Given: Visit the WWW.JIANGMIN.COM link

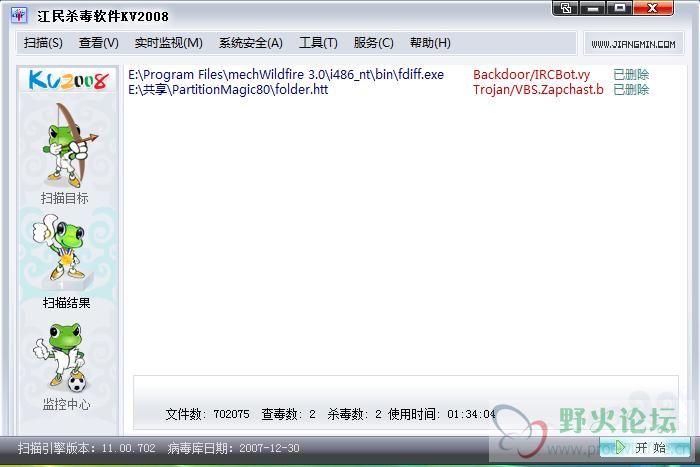Looking at the screenshot, I should click(x=633, y=44).
